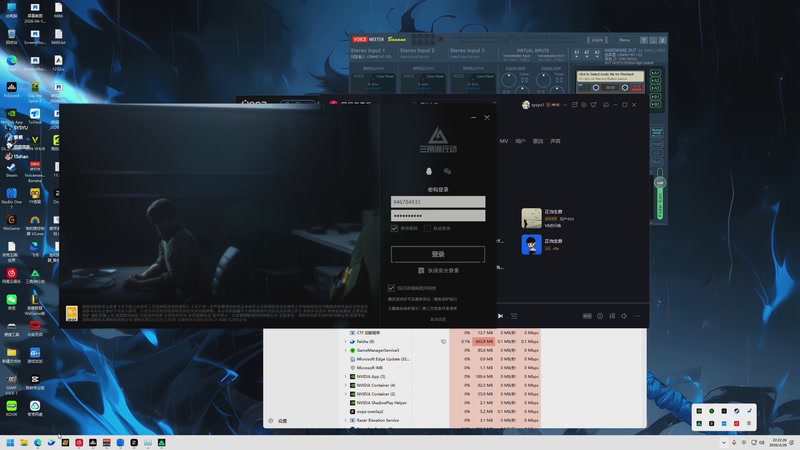Open WeChat desktop shortcut
Viewport: 800px width, 450px height.
[x=11, y=302]
